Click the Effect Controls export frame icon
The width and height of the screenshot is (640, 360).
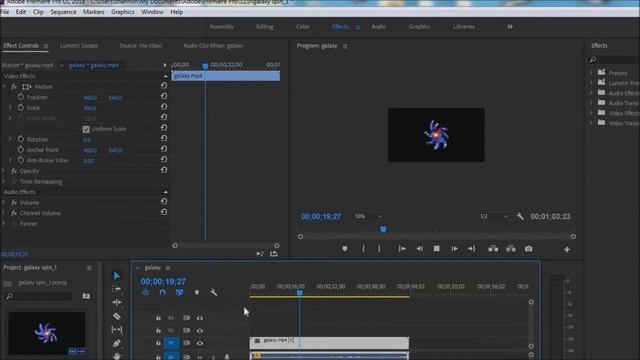tap(273, 254)
